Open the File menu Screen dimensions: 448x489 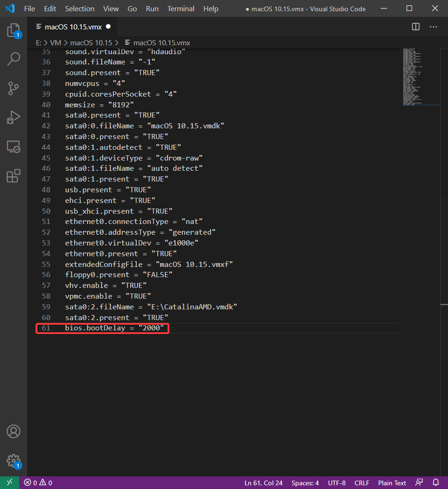tap(30, 9)
